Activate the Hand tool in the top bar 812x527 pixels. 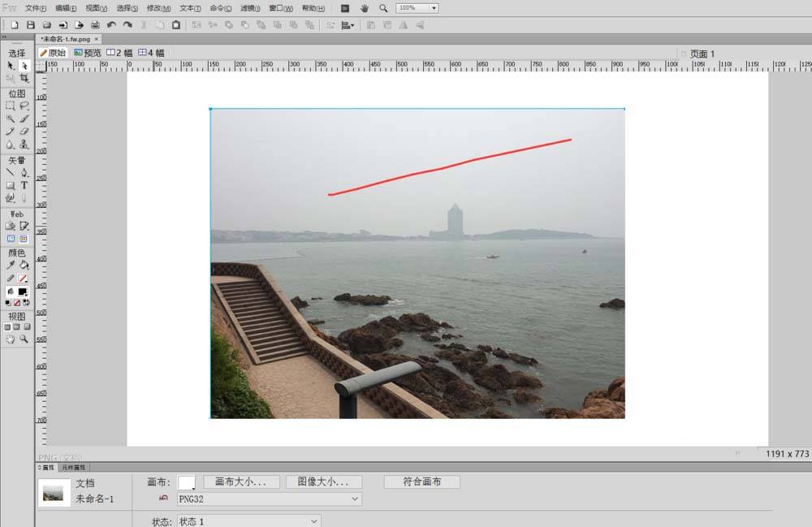tap(364, 8)
